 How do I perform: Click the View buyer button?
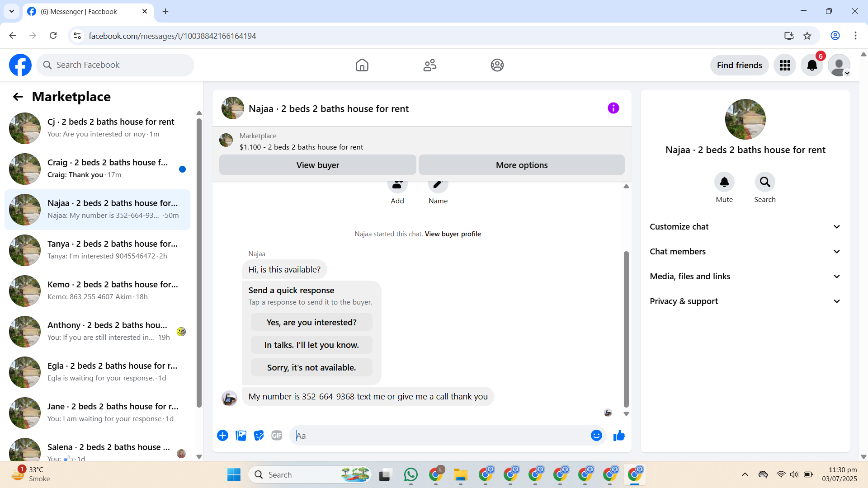[x=317, y=165]
